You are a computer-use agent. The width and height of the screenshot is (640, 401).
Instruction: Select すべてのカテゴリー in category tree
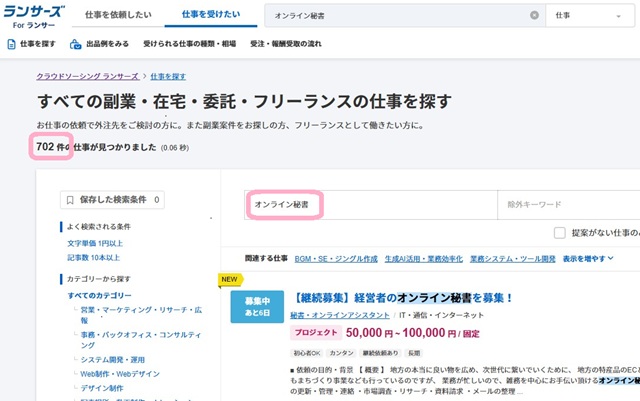(100, 296)
